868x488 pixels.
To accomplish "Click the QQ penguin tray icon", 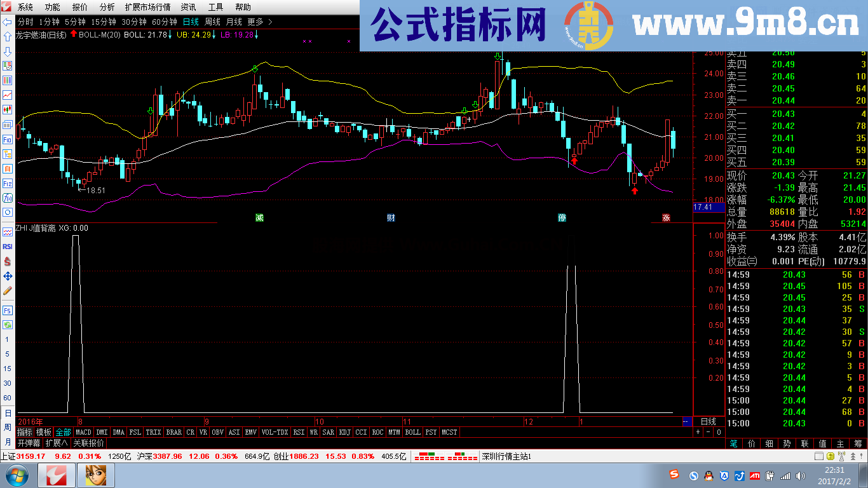I will click(709, 475).
